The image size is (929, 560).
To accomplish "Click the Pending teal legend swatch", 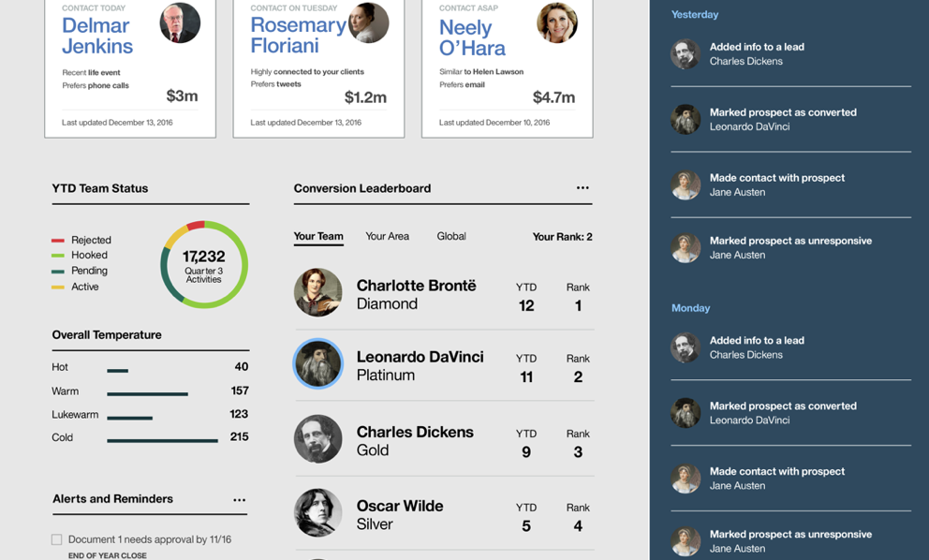I will pos(58,272).
